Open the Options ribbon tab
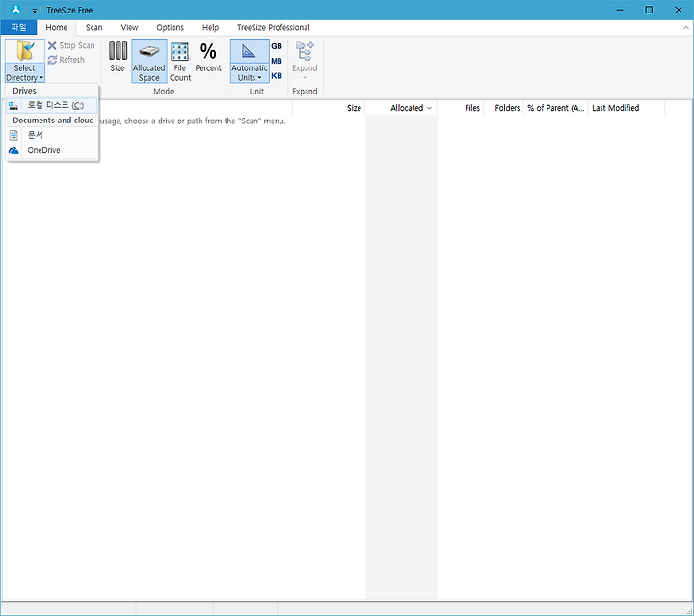This screenshot has width=694, height=616. (x=170, y=27)
